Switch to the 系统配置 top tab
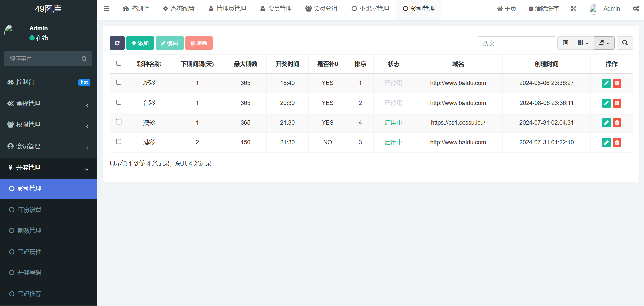The width and height of the screenshot is (644, 306). point(178,9)
